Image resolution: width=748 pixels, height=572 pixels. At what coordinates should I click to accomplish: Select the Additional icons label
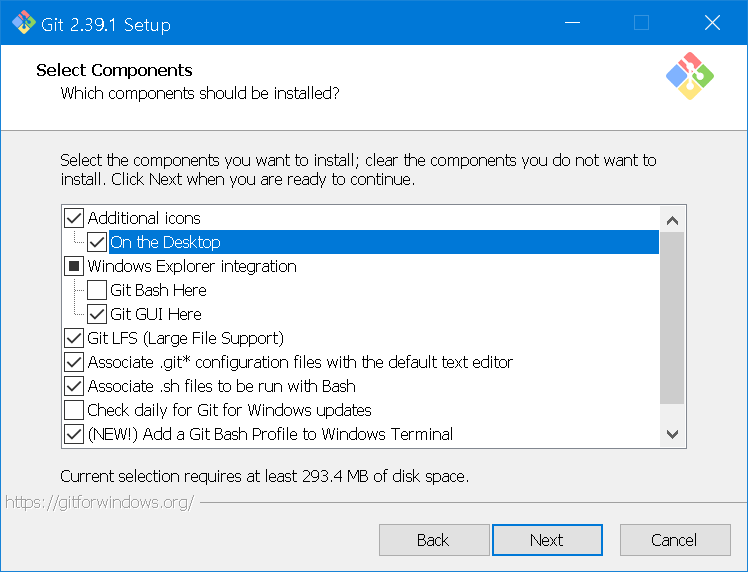144,218
